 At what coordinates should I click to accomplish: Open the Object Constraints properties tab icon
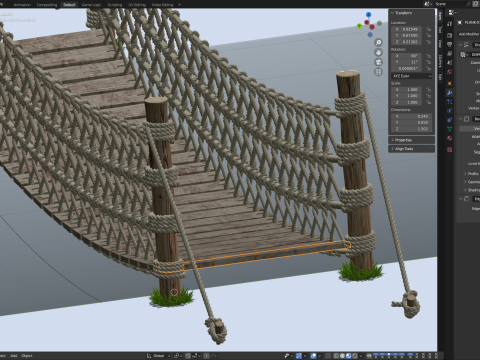click(x=449, y=120)
